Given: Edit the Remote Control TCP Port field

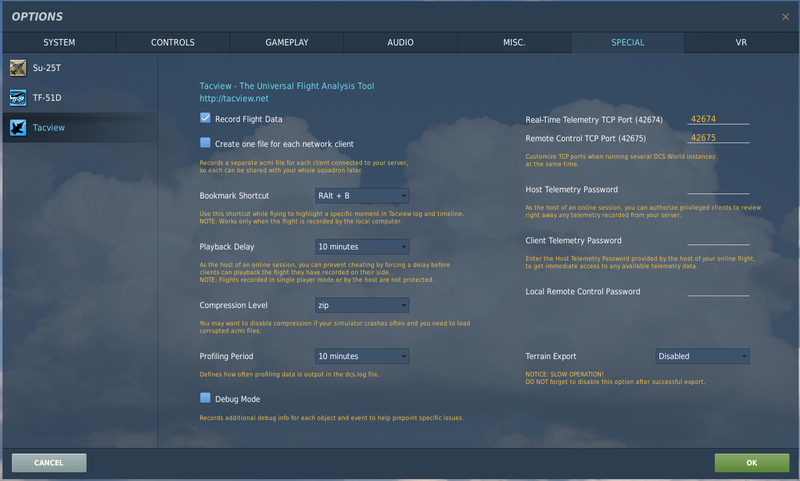Looking at the screenshot, I should point(718,138).
